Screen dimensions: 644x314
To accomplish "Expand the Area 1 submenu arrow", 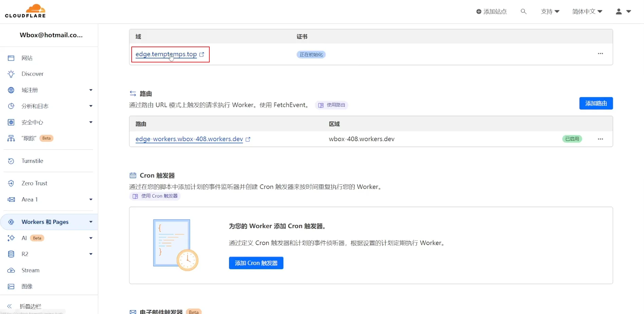I will pos(91,200).
